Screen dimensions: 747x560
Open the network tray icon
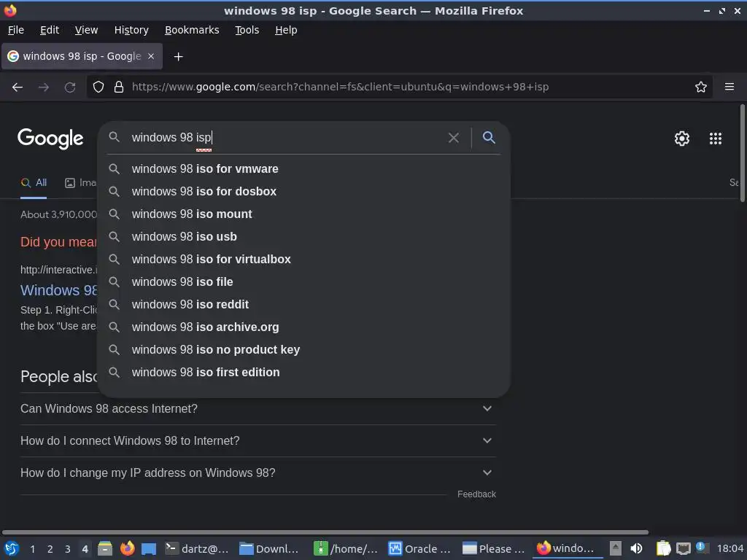coord(683,549)
